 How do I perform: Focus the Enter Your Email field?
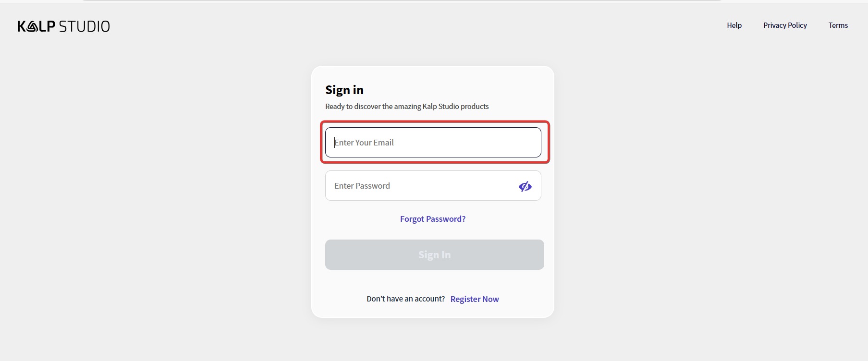click(433, 143)
